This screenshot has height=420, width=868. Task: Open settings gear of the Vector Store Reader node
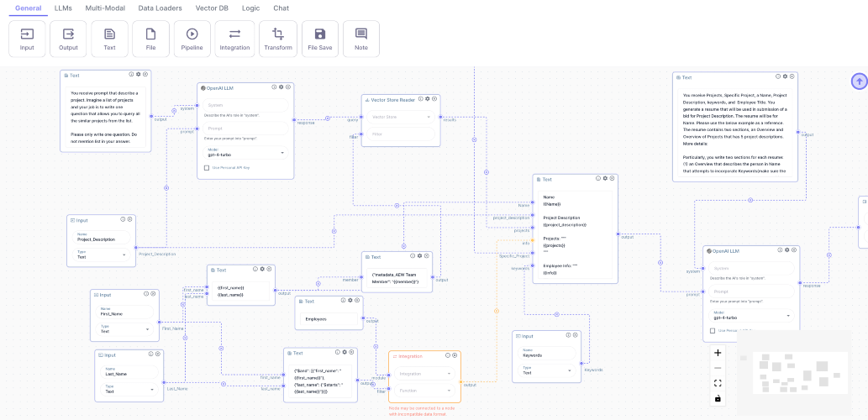pos(428,99)
